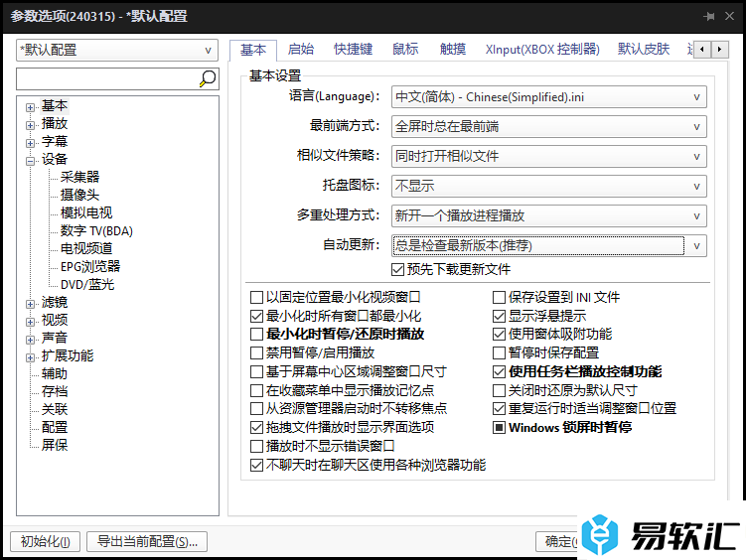Click the magnifier search icon

[x=208, y=78]
